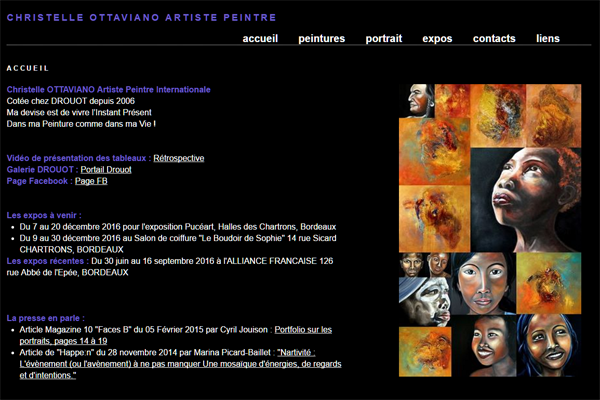Screen dimensions: 600x400
Task: Open the Nartivité article link
Action: coord(180,364)
